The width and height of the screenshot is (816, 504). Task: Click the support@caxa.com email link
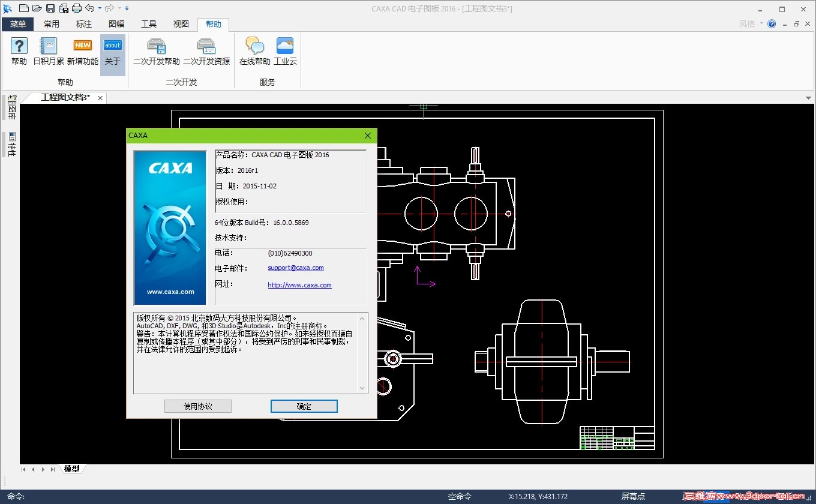point(296,268)
